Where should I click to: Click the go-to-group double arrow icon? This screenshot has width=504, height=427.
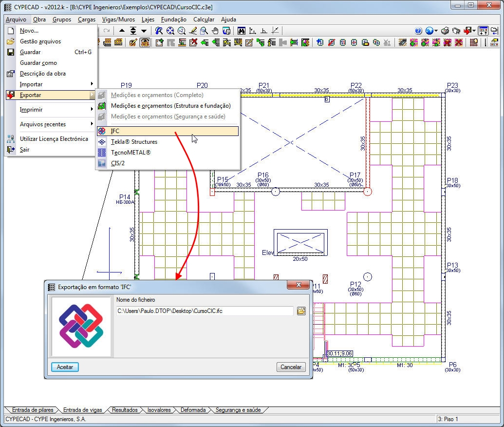tap(133, 31)
